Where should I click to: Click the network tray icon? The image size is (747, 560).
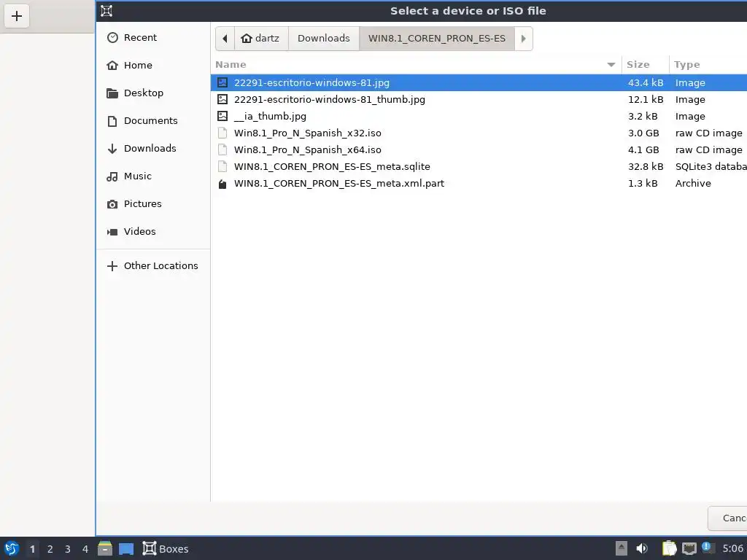689,548
